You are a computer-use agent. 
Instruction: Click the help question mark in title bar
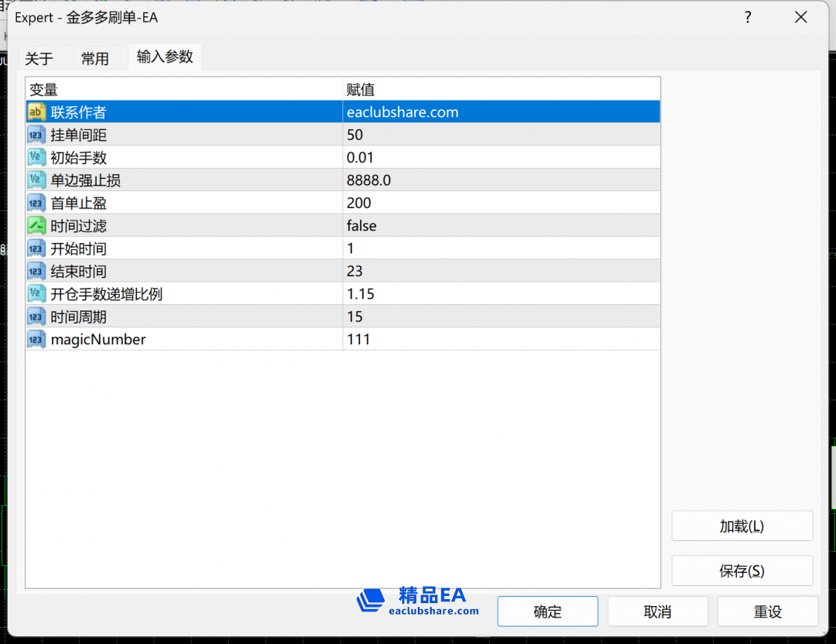click(x=748, y=17)
